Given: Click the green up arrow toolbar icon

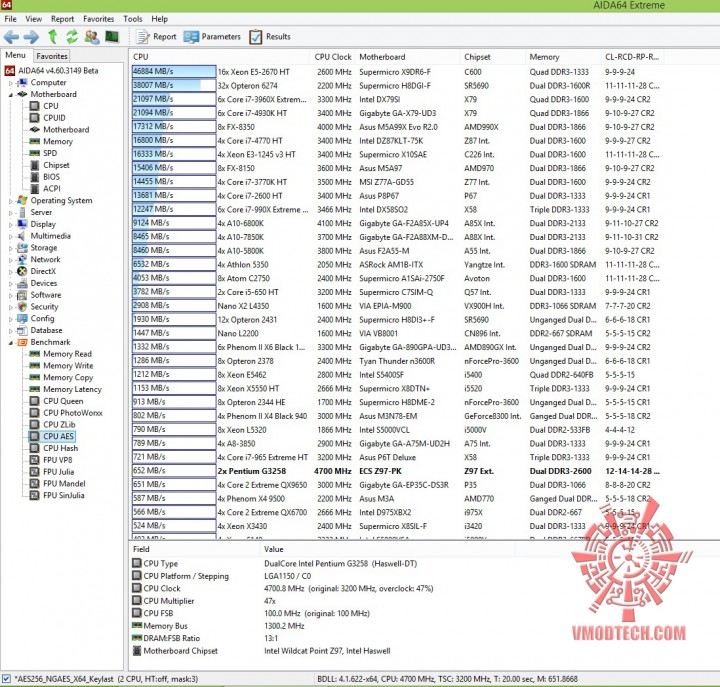Looking at the screenshot, I should point(52,37).
